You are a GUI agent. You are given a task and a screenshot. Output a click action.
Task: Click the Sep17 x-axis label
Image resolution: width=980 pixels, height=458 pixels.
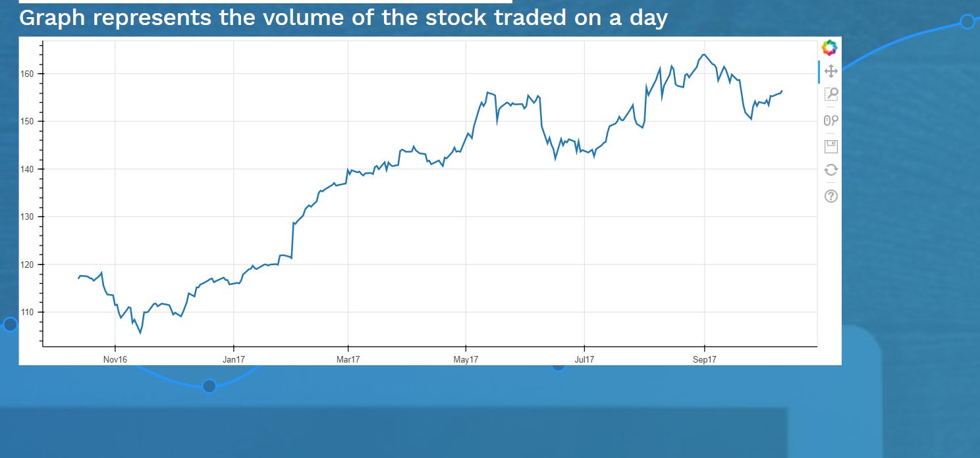(x=705, y=359)
